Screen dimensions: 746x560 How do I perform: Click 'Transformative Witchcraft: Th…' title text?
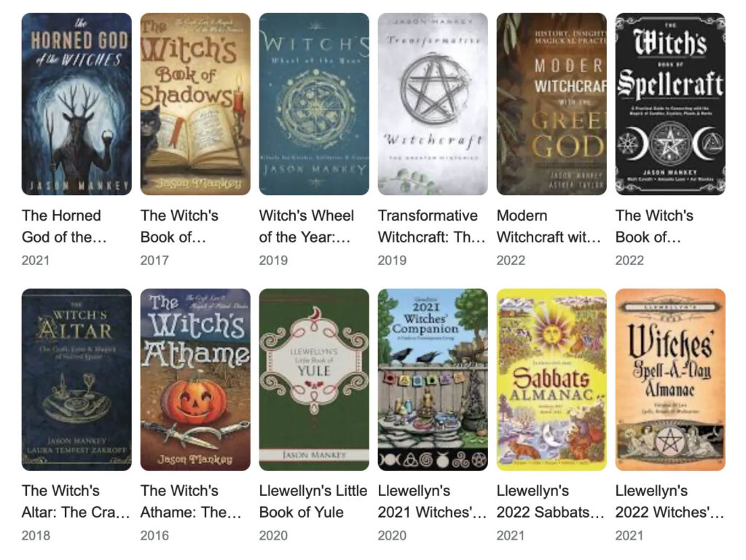(x=431, y=226)
